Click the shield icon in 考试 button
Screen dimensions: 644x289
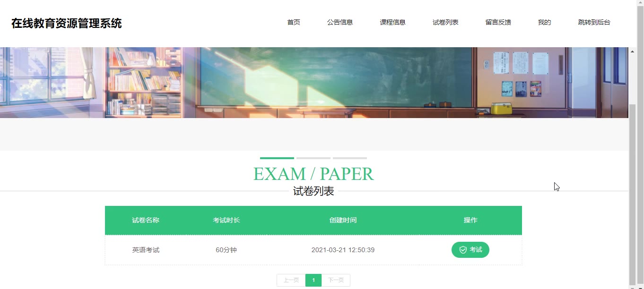(x=463, y=250)
